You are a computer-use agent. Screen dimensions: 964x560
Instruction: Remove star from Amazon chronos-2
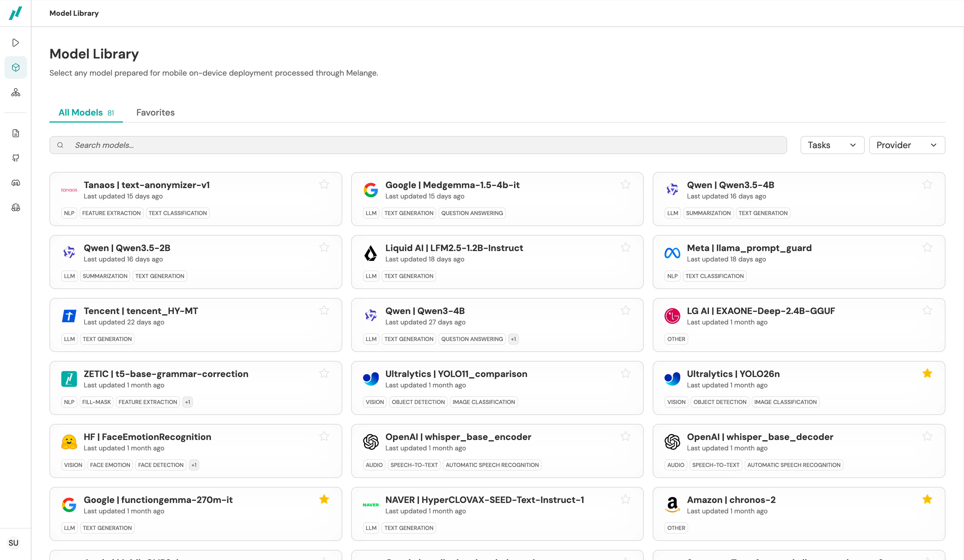[x=927, y=499]
